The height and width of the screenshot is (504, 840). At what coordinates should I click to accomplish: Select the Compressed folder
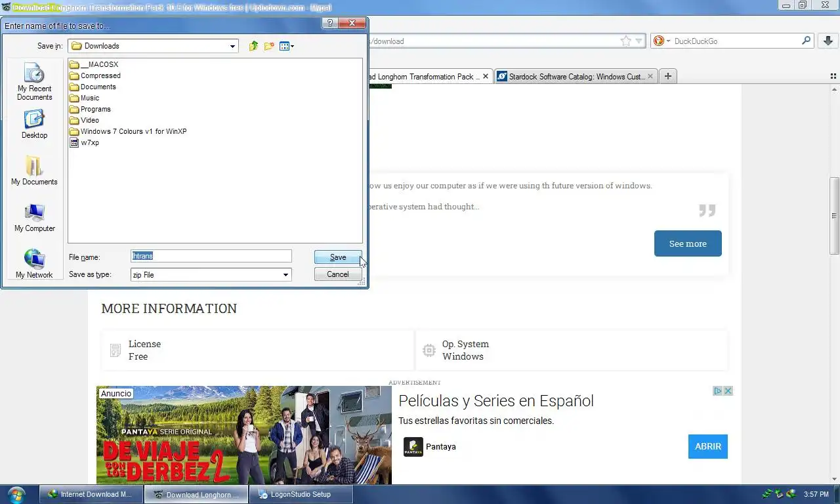click(95, 75)
